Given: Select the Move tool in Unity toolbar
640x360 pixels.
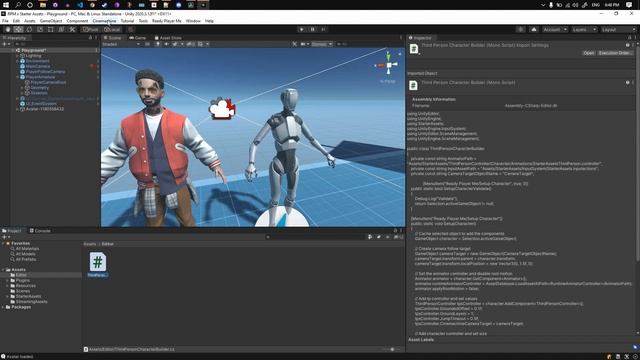Looking at the screenshot, I should click(18, 29).
